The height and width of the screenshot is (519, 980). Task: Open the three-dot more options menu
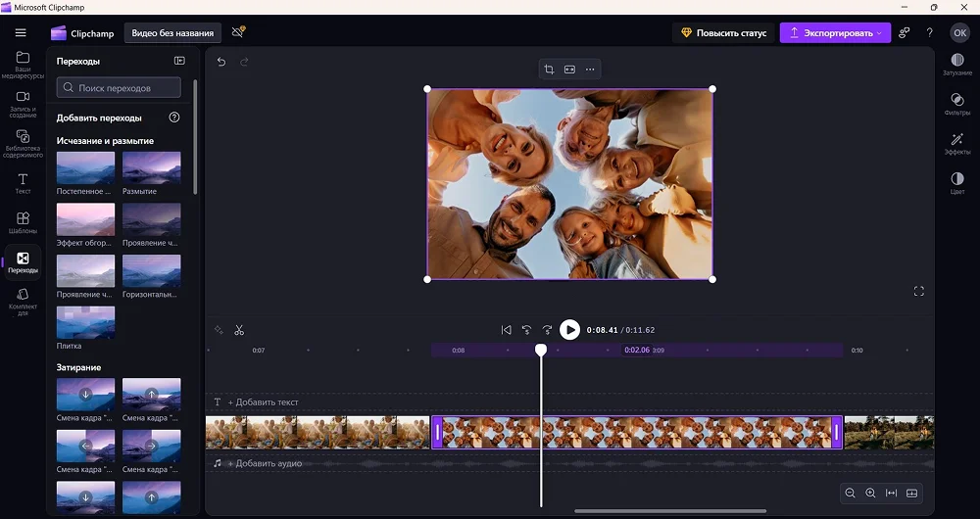click(x=590, y=70)
